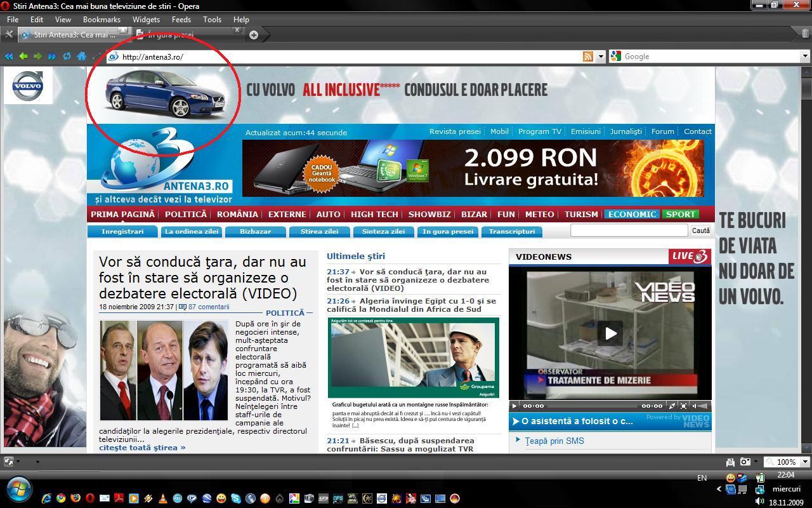Click the Google search box
Image resolution: width=812 pixels, height=508 pixels.
(710, 57)
